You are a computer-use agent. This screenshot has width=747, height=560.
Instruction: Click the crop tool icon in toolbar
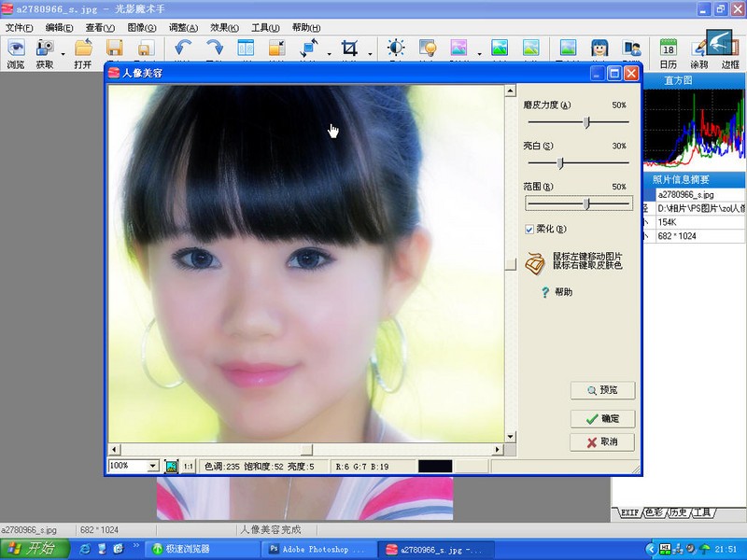[x=350, y=49]
